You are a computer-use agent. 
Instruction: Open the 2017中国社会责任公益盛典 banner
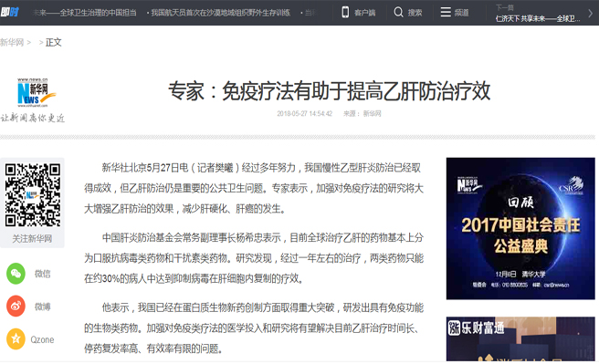(520, 228)
